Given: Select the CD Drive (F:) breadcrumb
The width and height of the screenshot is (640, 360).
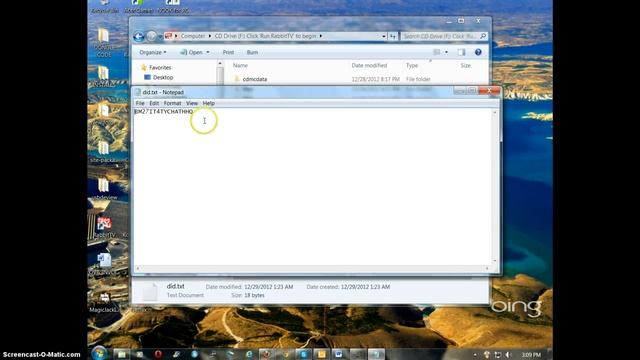Looking at the screenshot, I should pyautogui.click(x=265, y=36).
